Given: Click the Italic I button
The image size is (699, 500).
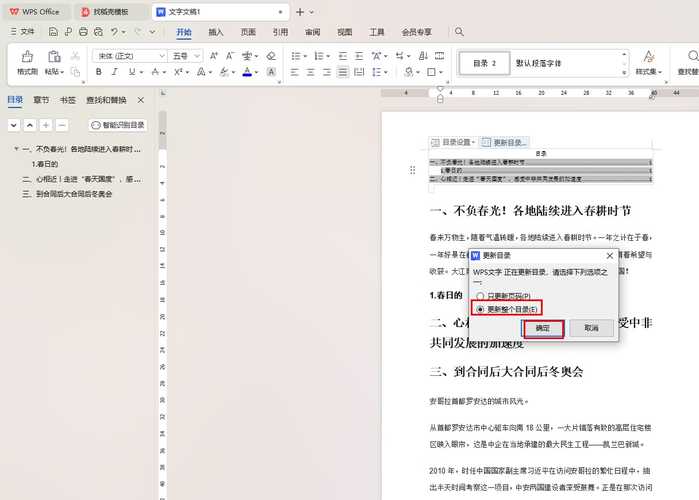Looking at the screenshot, I should 115,72.
